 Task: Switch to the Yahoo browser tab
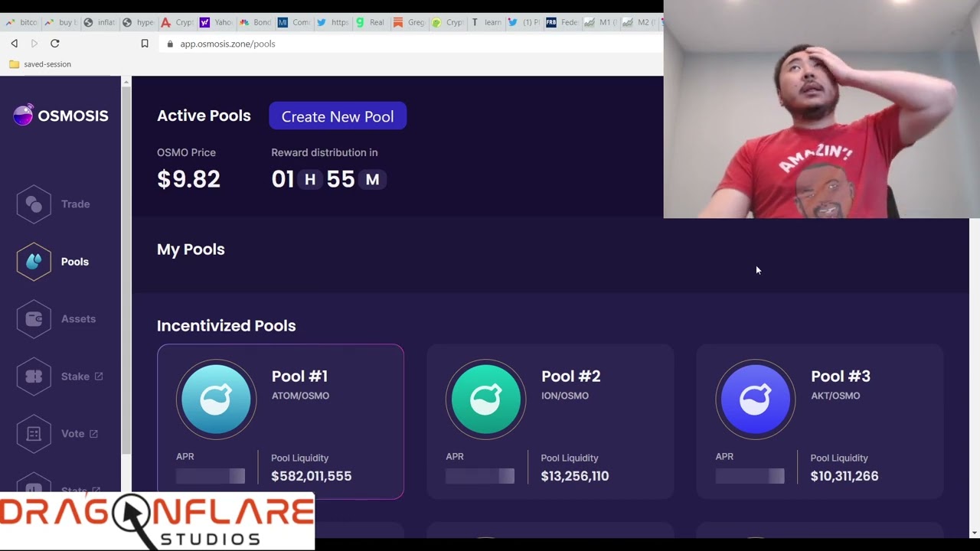point(217,22)
